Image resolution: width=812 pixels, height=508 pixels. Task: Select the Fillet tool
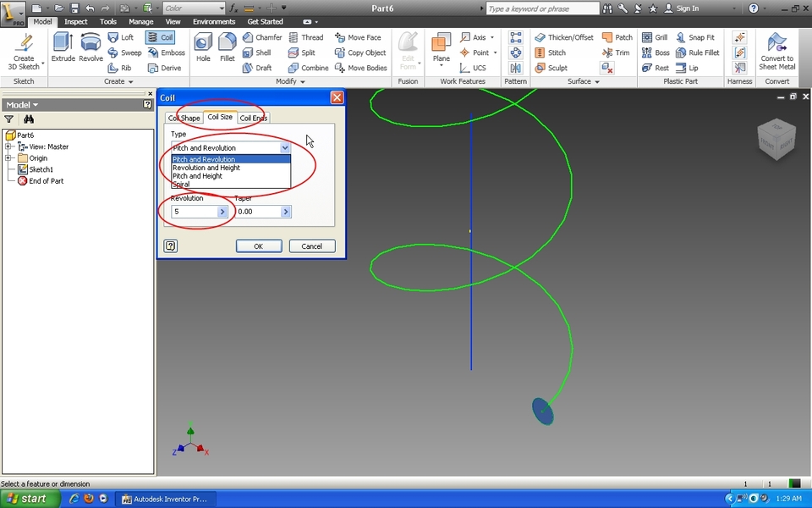[227, 44]
